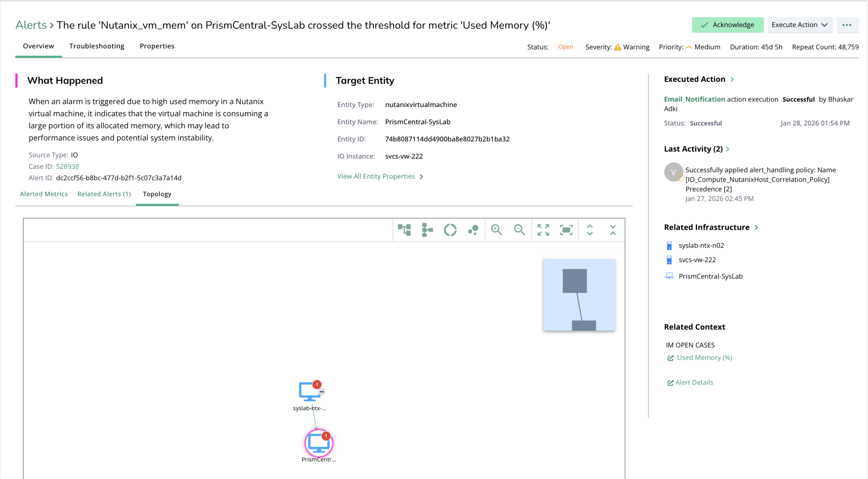Image resolution: width=868 pixels, height=479 pixels.
Task: Click the Repeat Count 48,759 text
Action: 825,47
